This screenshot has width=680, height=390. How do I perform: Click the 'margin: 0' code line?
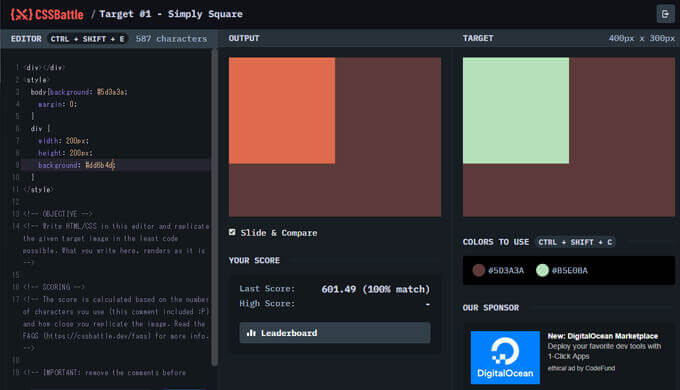click(x=57, y=104)
